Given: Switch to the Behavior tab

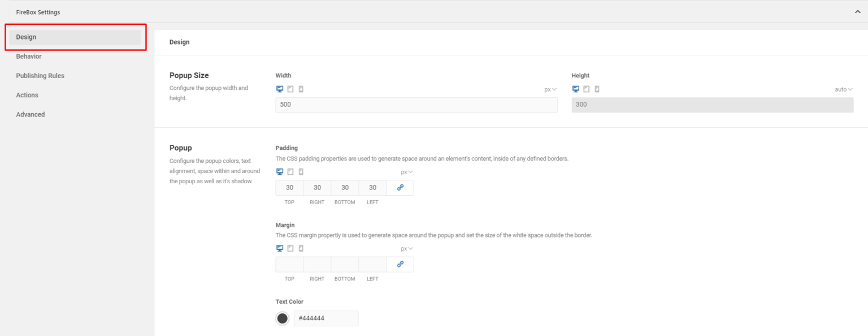Looking at the screenshot, I should tap(29, 56).
